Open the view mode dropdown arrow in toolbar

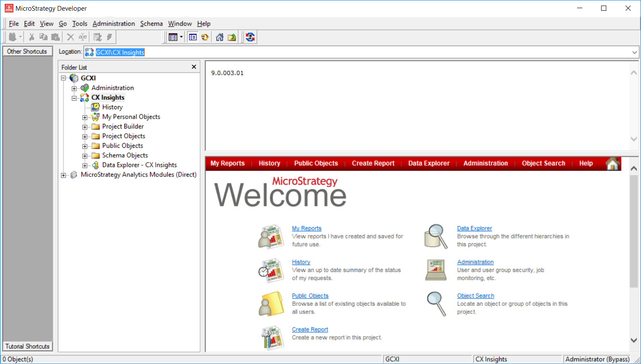point(181,37)
